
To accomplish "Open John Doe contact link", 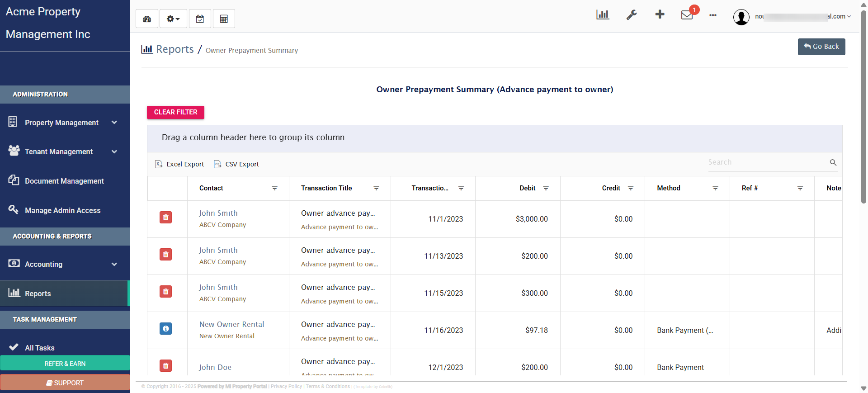I will [x=215, y=367].
